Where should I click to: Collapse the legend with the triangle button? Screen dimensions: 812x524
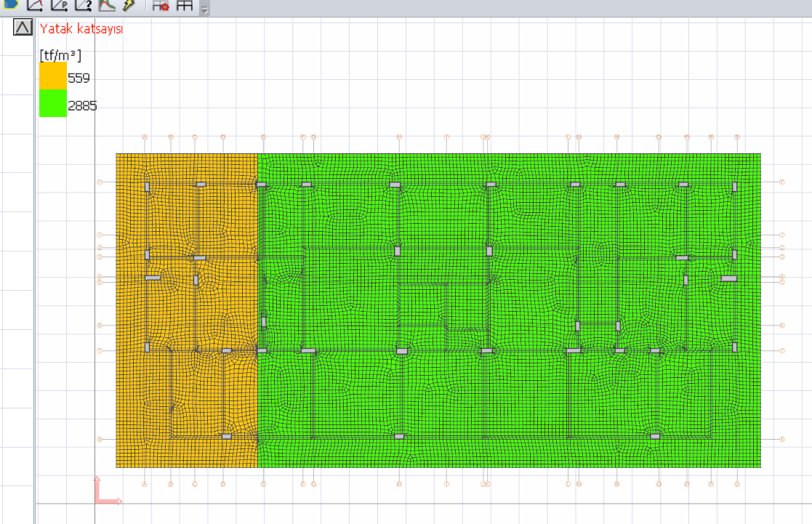pos(23,28)
